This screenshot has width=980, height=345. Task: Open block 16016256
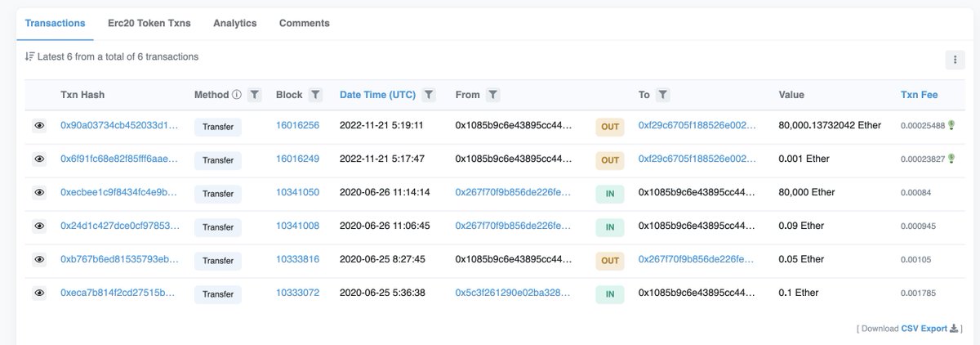click(x=297, y=126)
